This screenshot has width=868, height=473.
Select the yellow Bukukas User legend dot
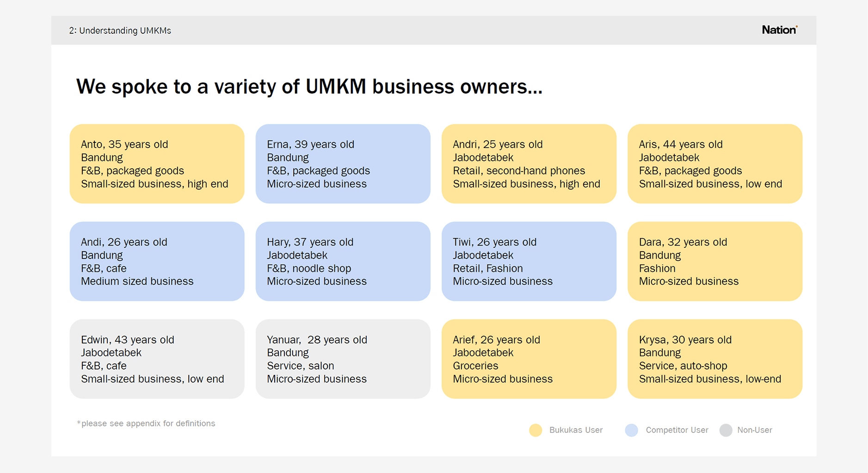[536, 430]
